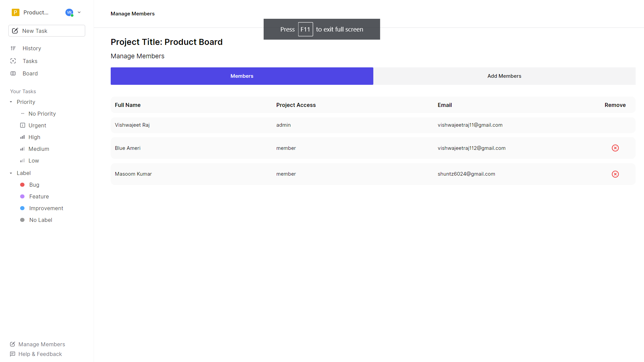Toggle Bug label visibility

[34, 185]
